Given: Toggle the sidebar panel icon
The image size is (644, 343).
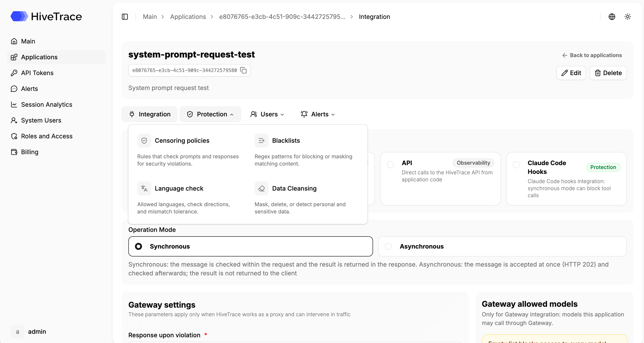Looking at the screenshot, I should pyautogui.click(x=125, y=17).
